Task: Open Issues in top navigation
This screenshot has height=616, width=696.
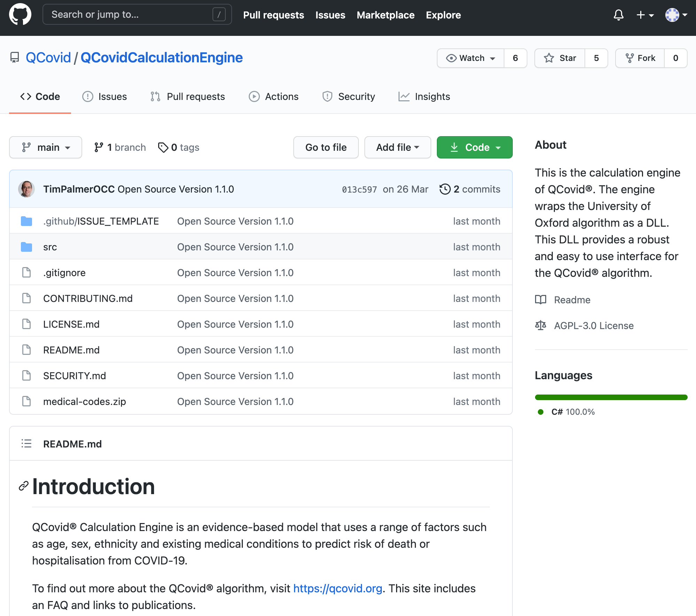Action: (x=330, y=15)
